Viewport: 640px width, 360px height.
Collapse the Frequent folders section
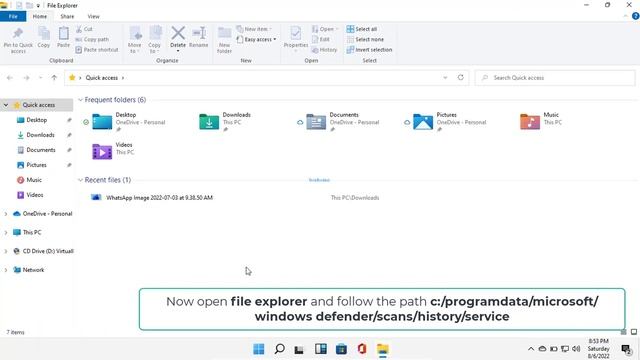point(80,100)
